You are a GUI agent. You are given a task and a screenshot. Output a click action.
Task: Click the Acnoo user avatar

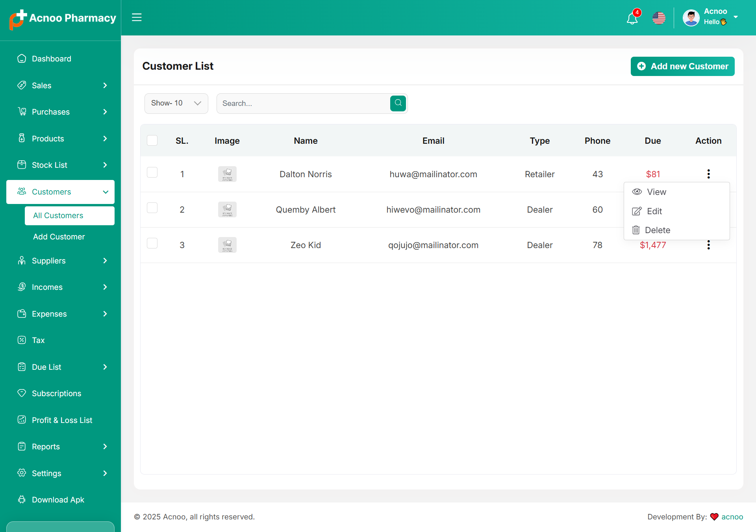[x=691, y=18]
